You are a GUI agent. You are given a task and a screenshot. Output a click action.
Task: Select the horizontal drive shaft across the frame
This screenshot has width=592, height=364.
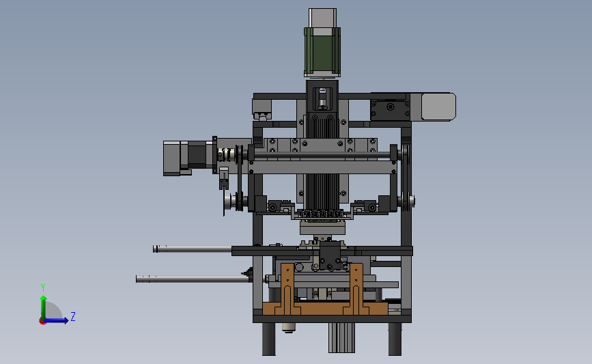(x=323, y=155)
